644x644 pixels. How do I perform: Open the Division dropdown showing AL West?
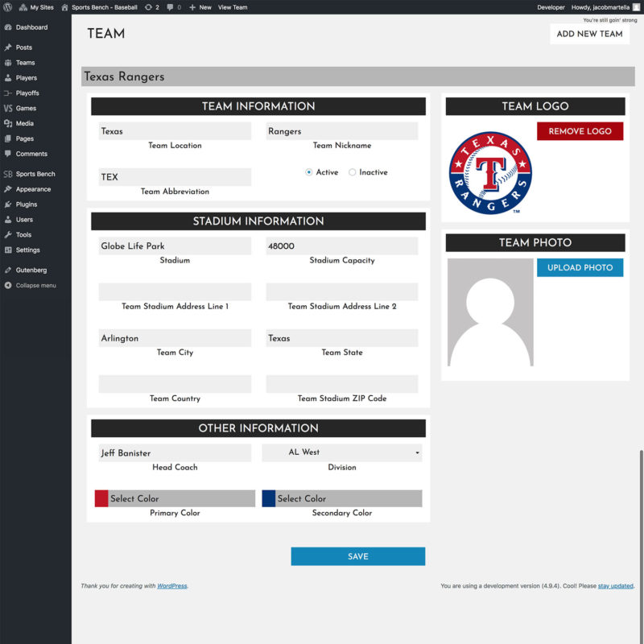click(341, 452)
